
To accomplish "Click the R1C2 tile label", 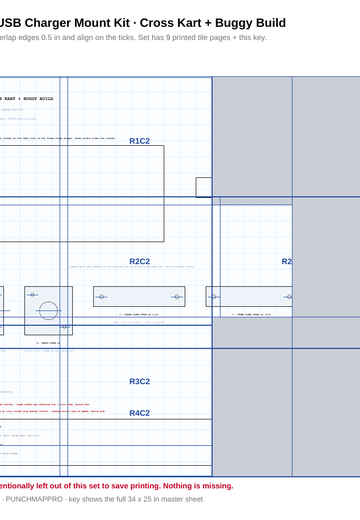I will 140,141.
